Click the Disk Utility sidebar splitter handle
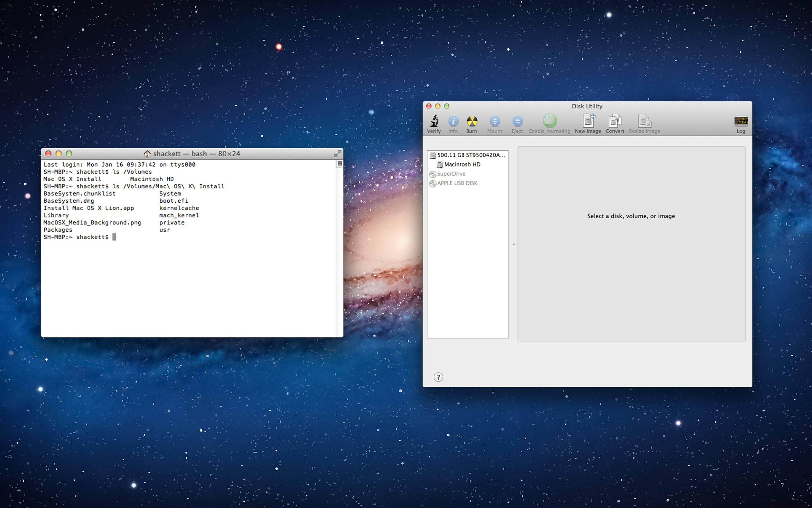The image size is (812, 508). click(514, 244)
